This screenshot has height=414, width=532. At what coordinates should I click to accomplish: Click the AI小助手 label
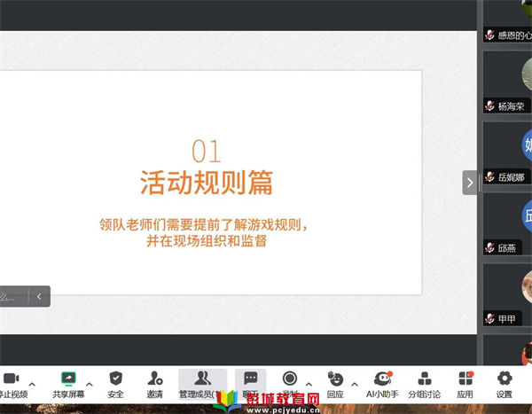point(382,394)
